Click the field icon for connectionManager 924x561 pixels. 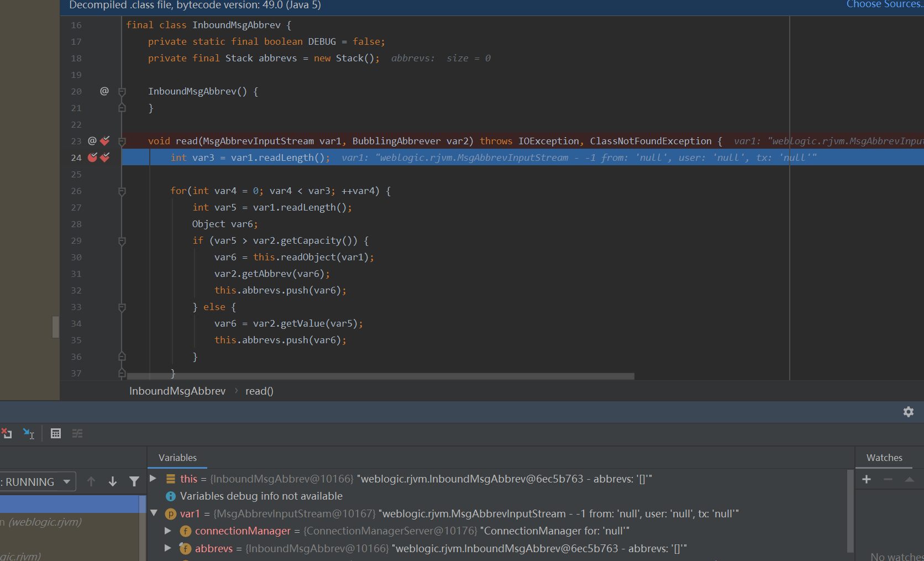(186, 531)
